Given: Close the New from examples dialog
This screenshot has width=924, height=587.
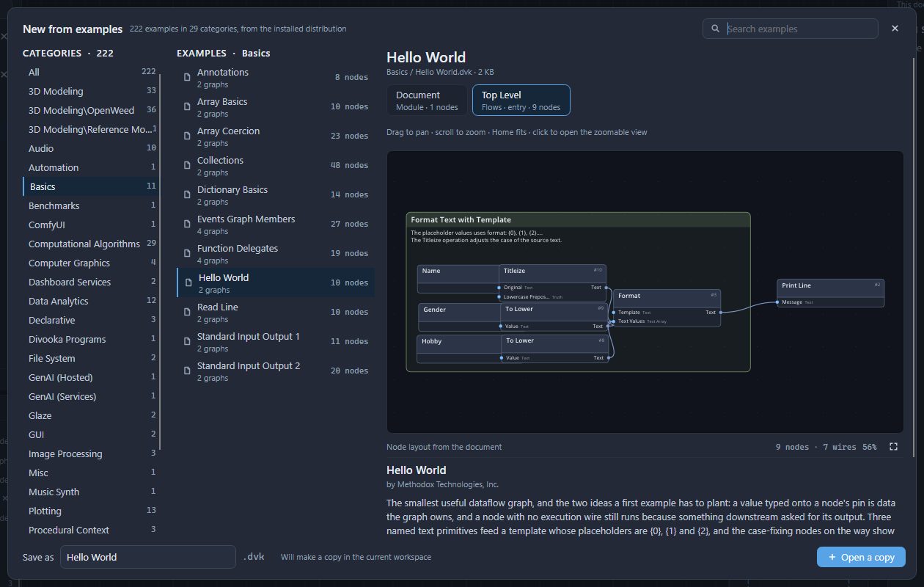Looking at the screenshot, I should [x=895, y=28].
